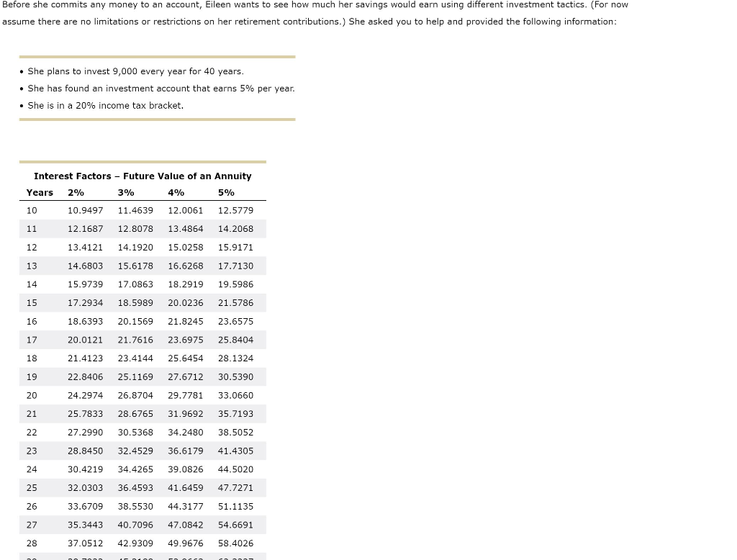Screen dimensions: 737x560
Task: Select the value 47.7271 in row 25
Action: point(235,488)
